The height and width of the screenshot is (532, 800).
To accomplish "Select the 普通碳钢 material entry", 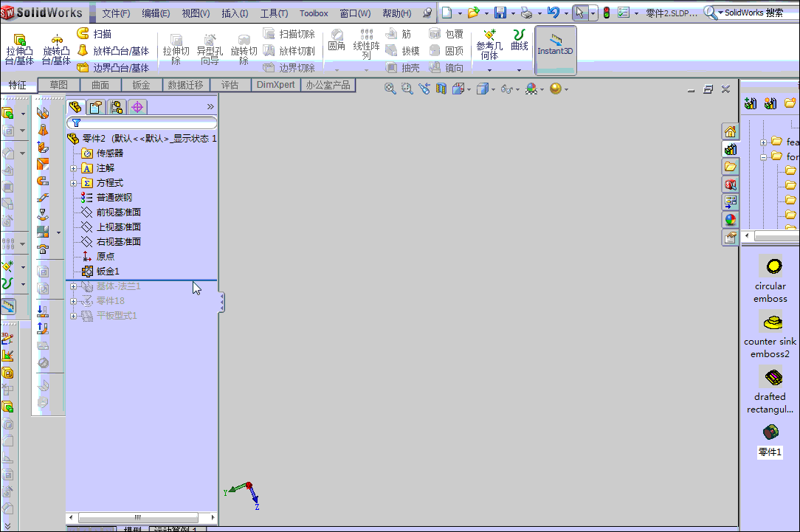I will point(106,198).
